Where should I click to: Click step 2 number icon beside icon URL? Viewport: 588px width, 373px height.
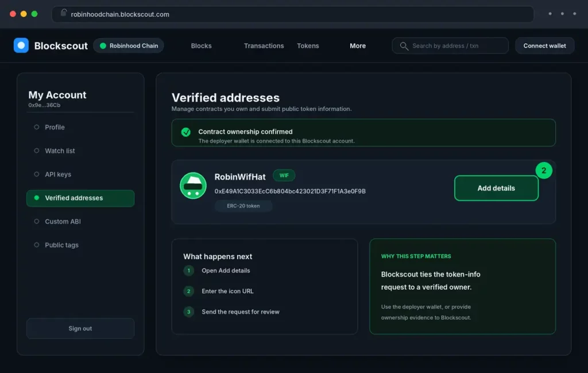pos(188,291)
